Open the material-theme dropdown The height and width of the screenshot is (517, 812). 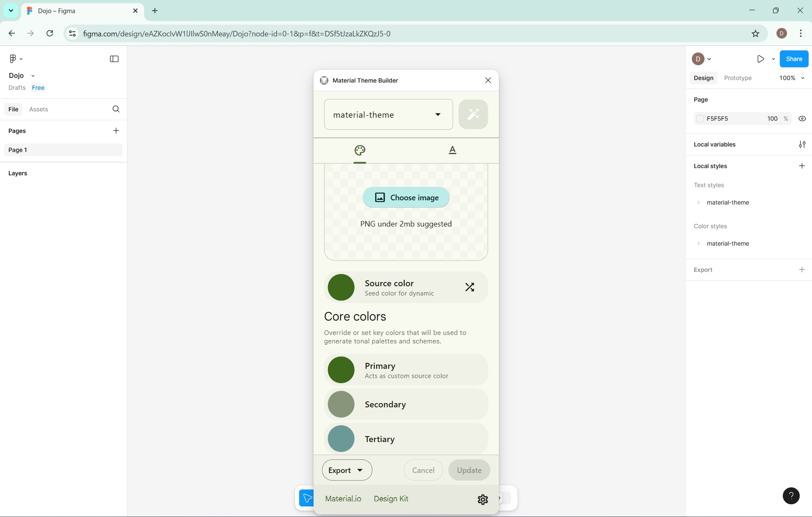coord(388,114)
